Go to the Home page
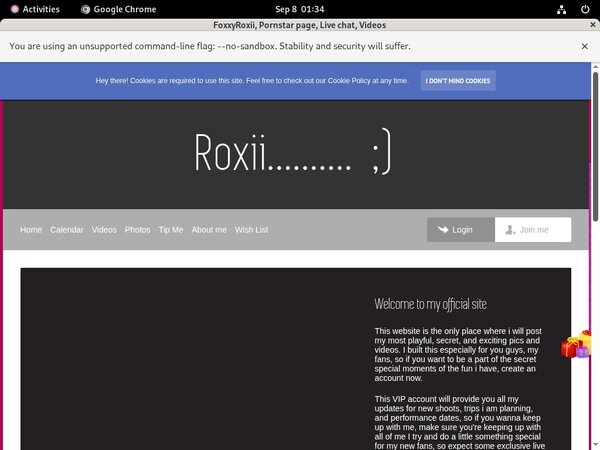The image size is (600, 450). click(x=31, y=230)
